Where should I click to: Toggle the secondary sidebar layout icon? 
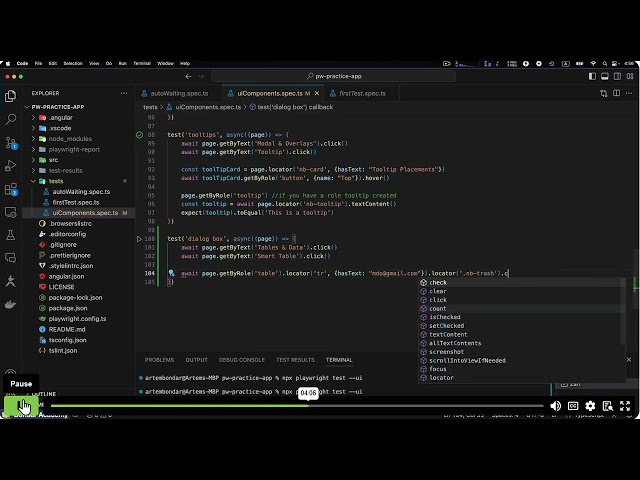click(618, 76)
